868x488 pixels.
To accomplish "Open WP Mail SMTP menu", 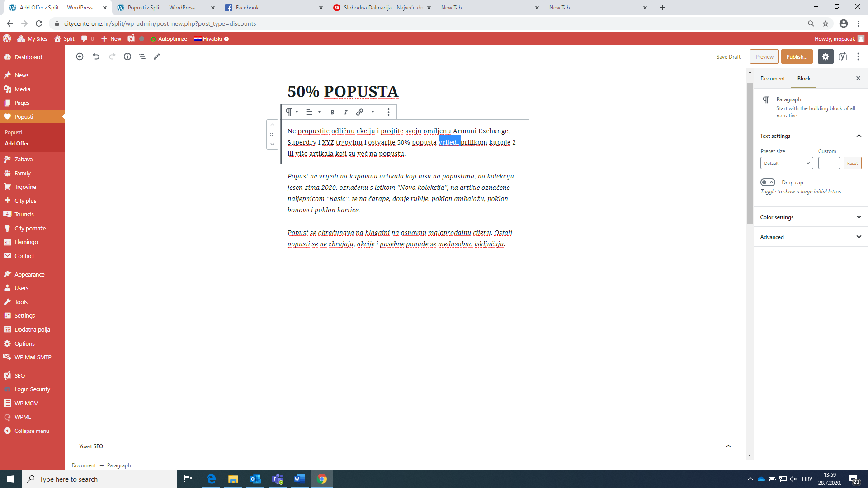I will (33, 357).
